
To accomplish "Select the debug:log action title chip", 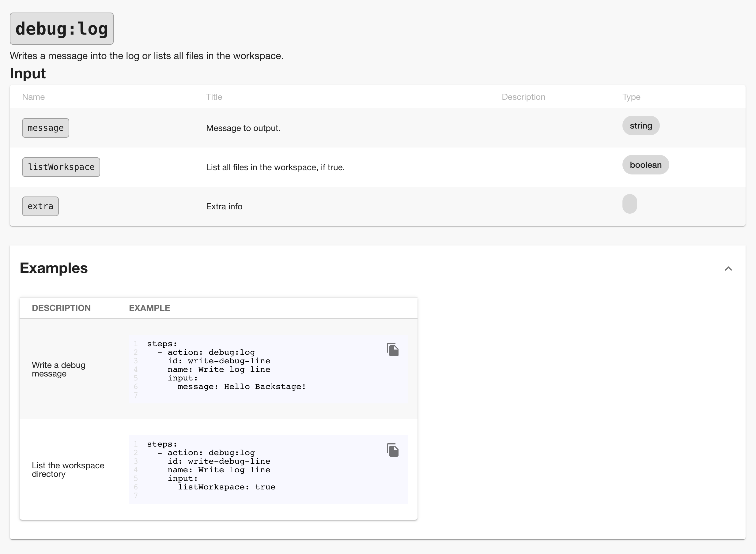I will click(x=61, y=28).
